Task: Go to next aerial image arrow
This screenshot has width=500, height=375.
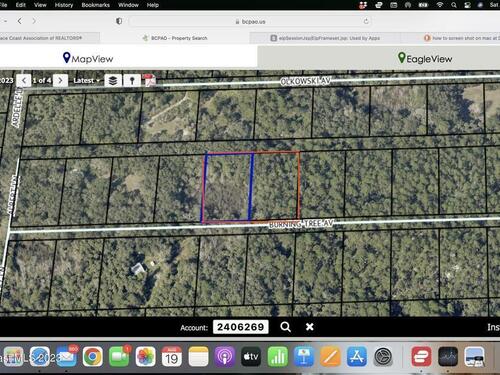Action: coord(60,81)
